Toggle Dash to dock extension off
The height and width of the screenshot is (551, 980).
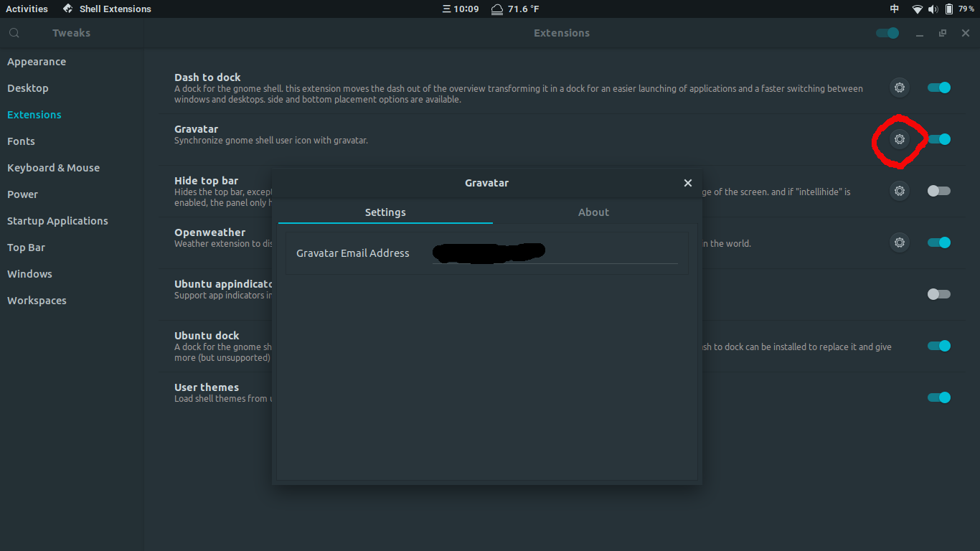coord(938,88)
